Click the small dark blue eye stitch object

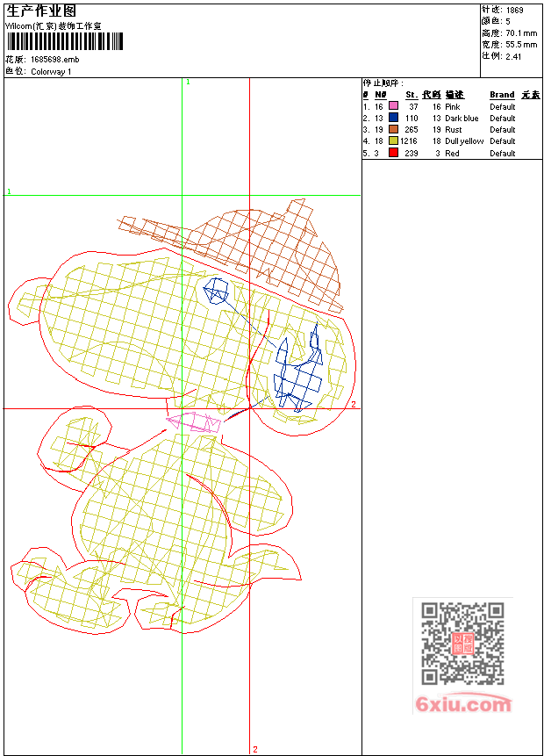click(217, 291)
